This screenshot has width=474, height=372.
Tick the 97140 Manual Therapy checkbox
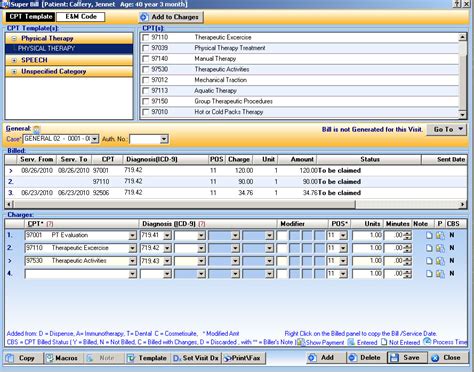(146, 59)
